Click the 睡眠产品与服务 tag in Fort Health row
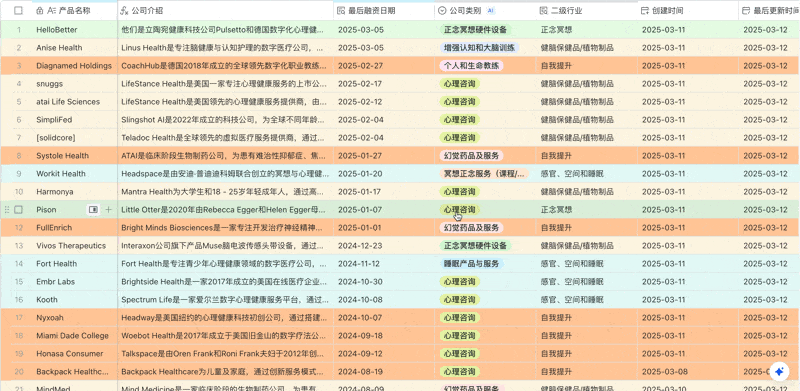This screenshot has width=800, height=391. click(x=471, y=264)
